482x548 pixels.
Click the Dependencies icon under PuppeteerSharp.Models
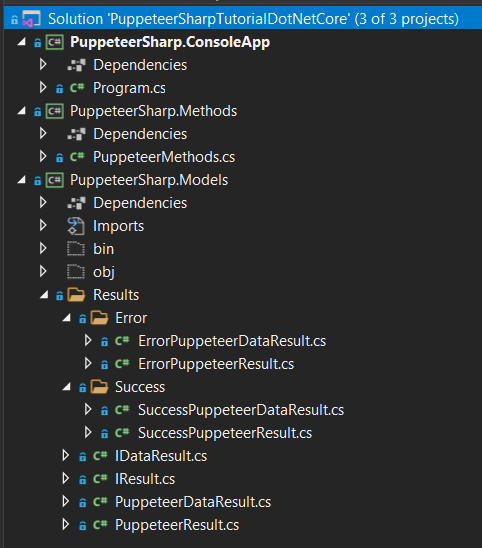pyautogui.click(x=76, y=203)
